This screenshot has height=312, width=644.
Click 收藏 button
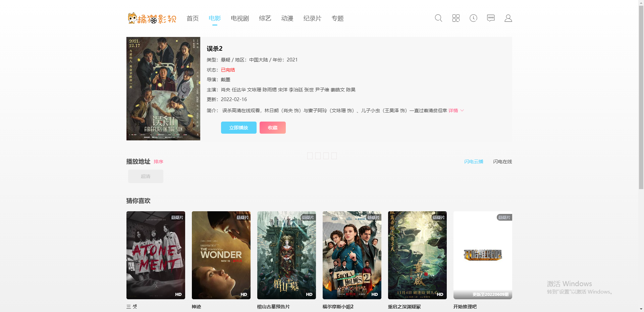(273, 128)
